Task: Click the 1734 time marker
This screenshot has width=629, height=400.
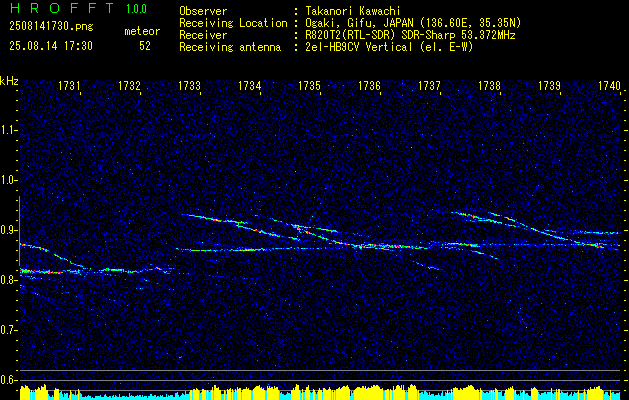Action: coord(250,85)
